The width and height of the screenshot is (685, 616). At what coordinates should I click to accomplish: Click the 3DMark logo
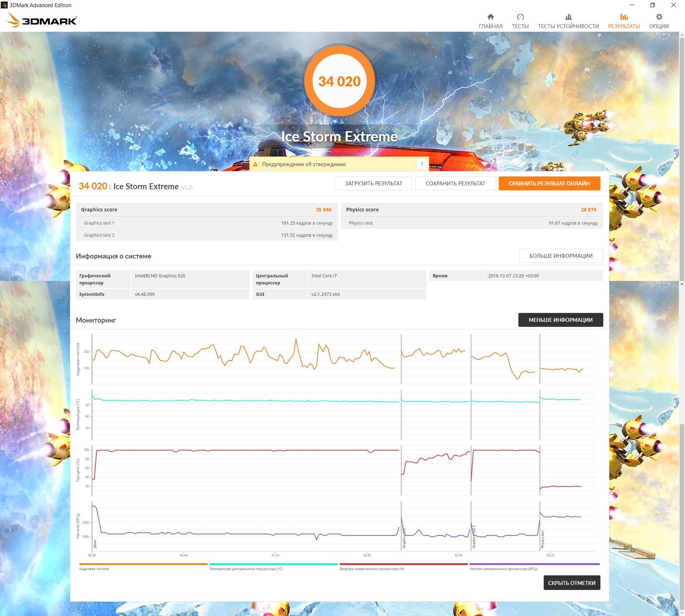point(42,20)
